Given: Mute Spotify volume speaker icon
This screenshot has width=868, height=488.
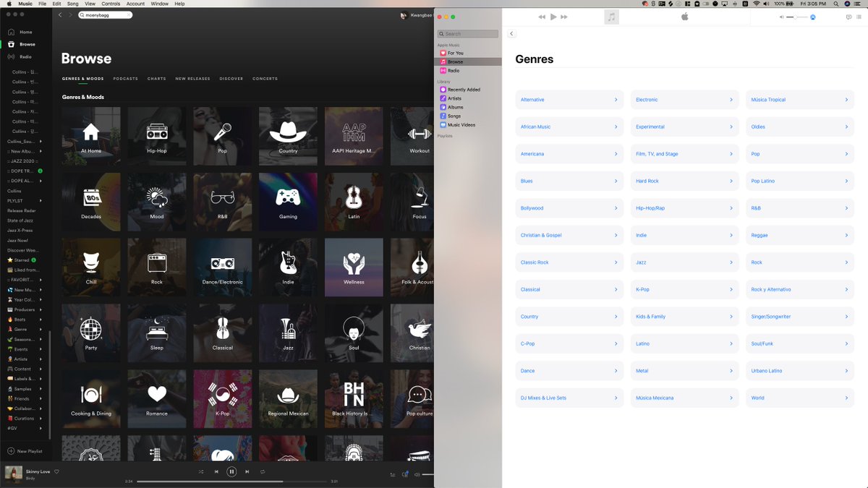Looking at the screenshot, I should click(416, 474).
